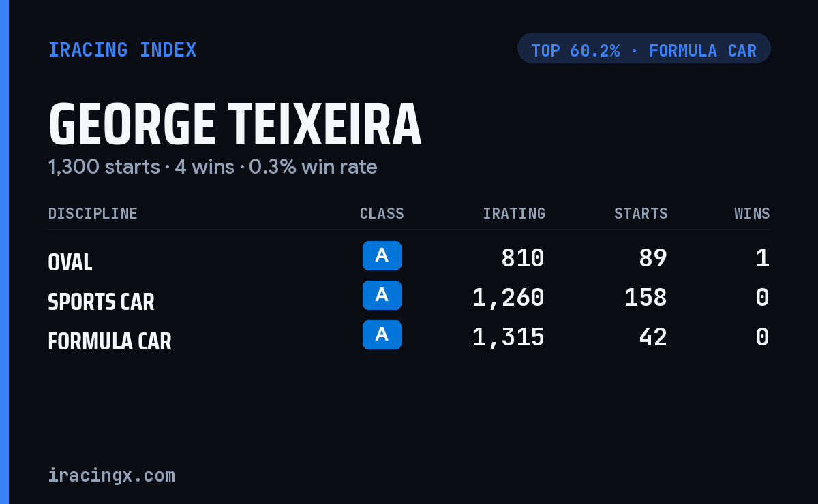The width and height of the screenshot is (818, 504).
Task: Select the SPORTS CAR discipline row
Action: click(409, 298)
